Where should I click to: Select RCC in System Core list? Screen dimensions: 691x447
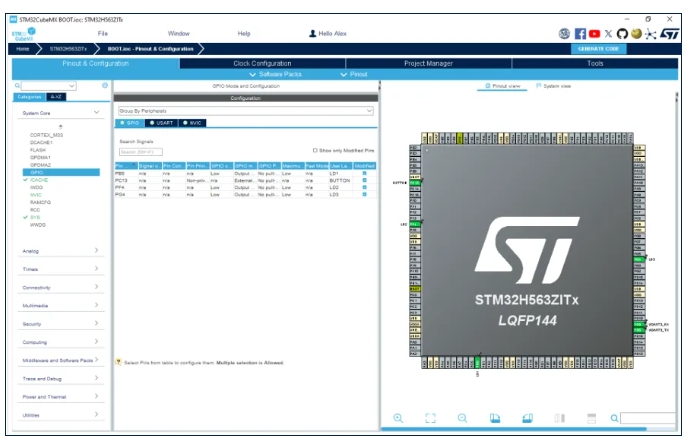[x=35, y=210]
